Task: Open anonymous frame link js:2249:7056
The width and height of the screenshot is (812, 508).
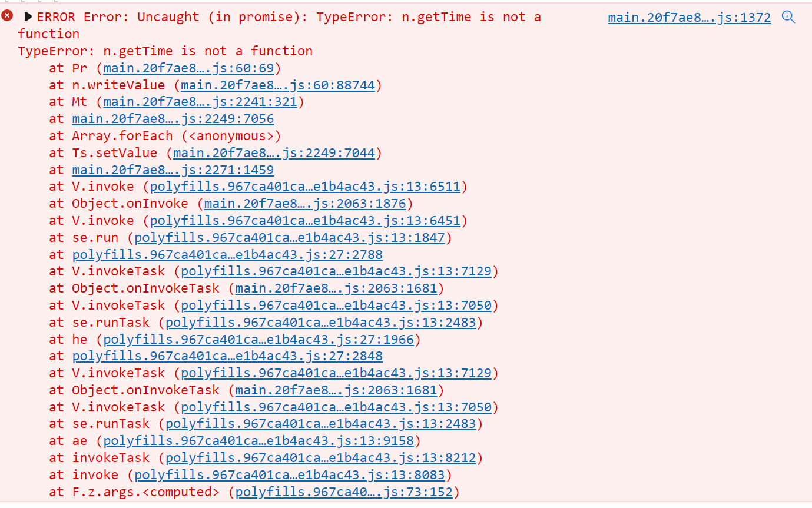Action: tap(173, 119)
